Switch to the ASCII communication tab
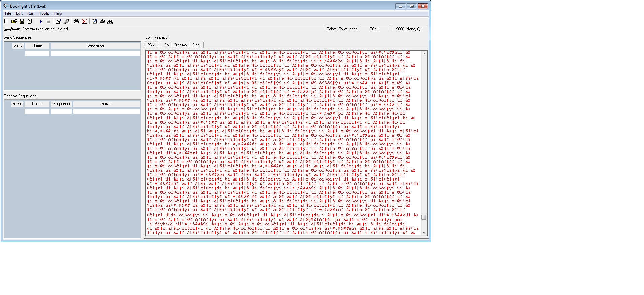Viewport: 644px width, 295px height. [x=152, y=45]
